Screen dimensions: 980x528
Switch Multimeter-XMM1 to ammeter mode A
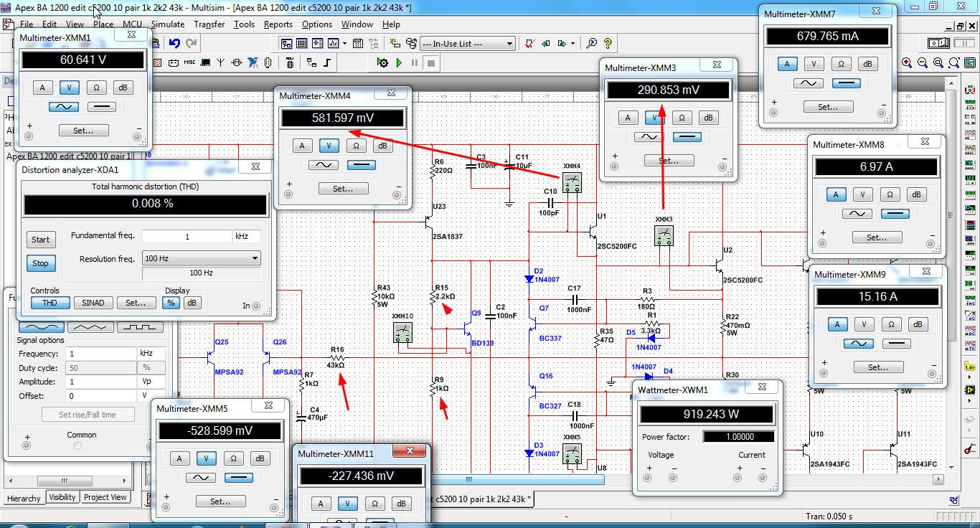42,88
